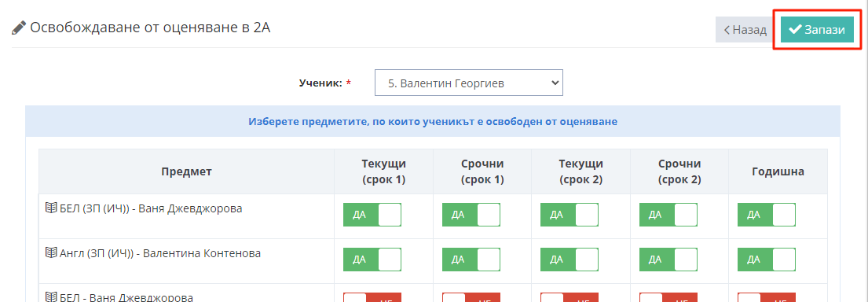Toggle Текущи (срок 1) for Англ (ЗП (ИЧ))
Screen dimensions: 868x302
pyautogui.click(x=372, y=260)
